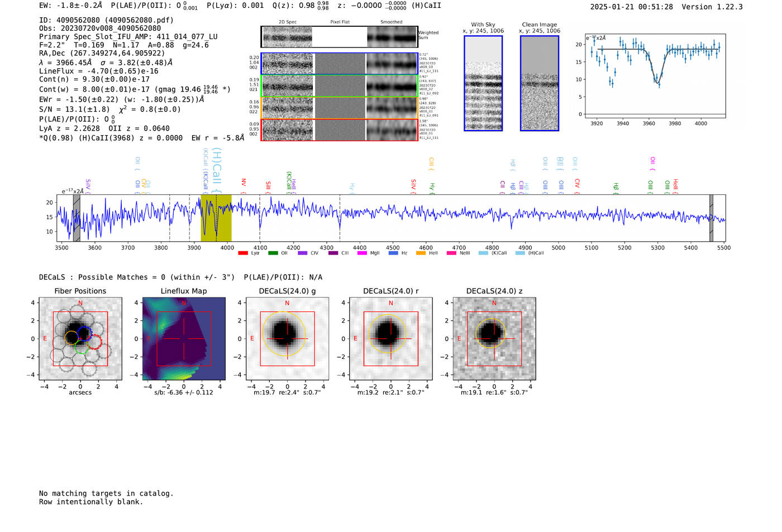The height and width of the screenshot is (532, 782).
Task: Select the DECaLS(24.0) g cutout image
Action: (287, 338)
